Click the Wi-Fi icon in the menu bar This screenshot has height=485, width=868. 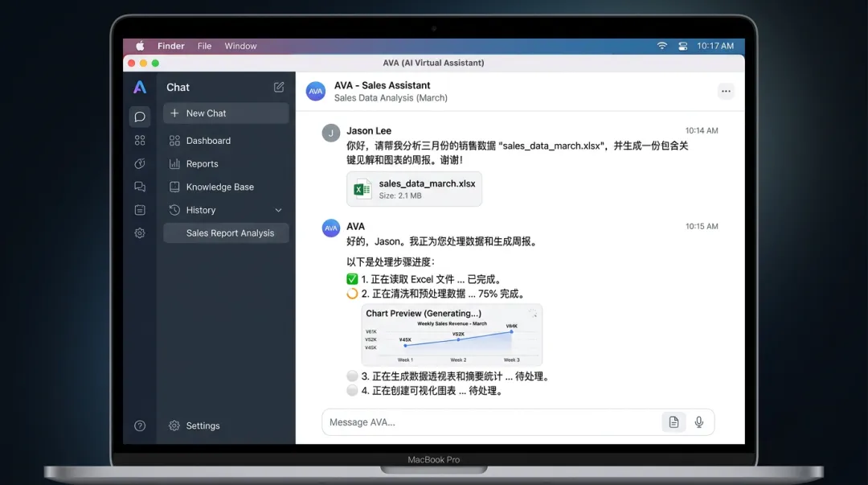(661, 46)
